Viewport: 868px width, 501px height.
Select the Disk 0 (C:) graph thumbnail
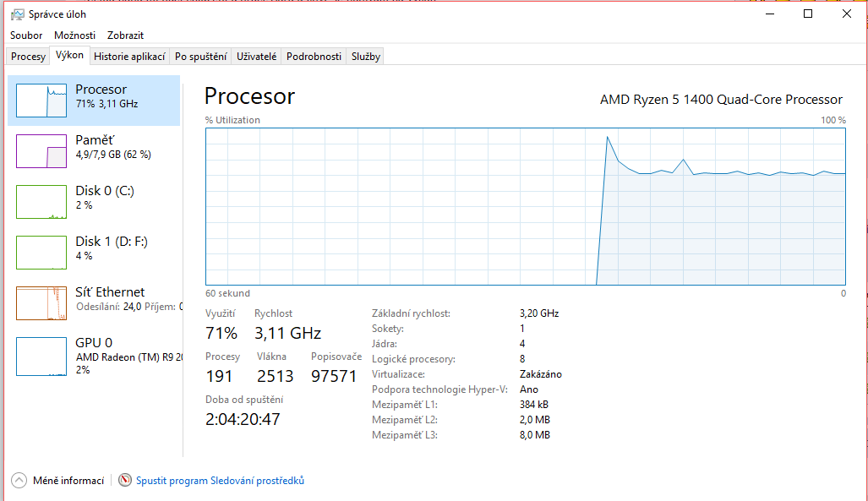[x=41, y=202]
